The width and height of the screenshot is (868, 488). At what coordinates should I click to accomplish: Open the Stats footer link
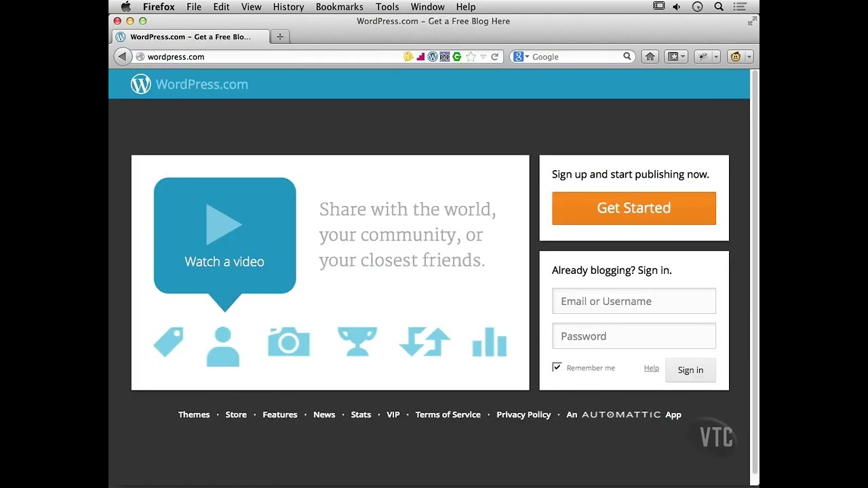361,415
